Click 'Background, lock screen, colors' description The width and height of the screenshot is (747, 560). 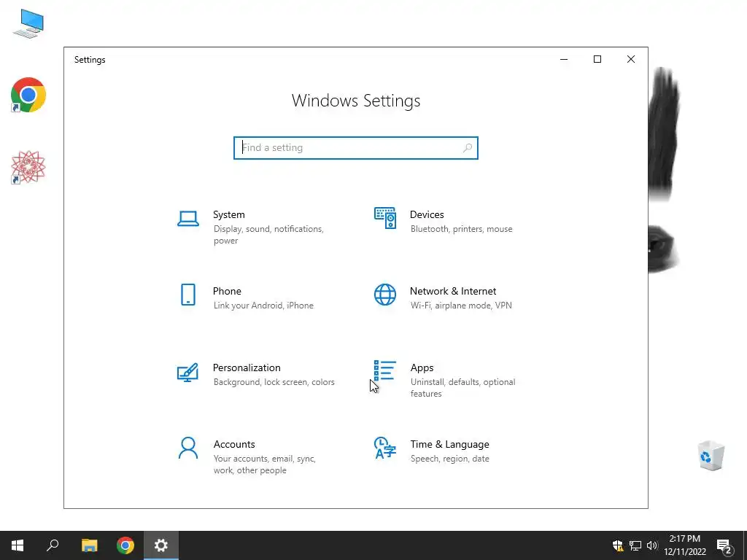[274, 382]
